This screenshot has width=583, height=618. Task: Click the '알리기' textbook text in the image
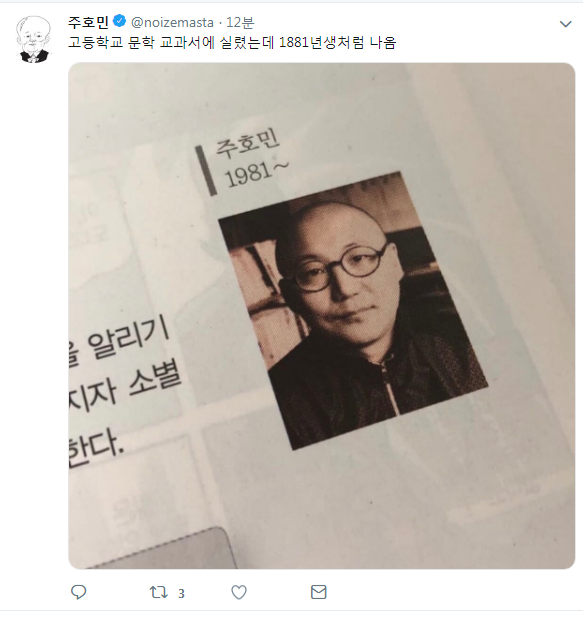click(129, 340)
